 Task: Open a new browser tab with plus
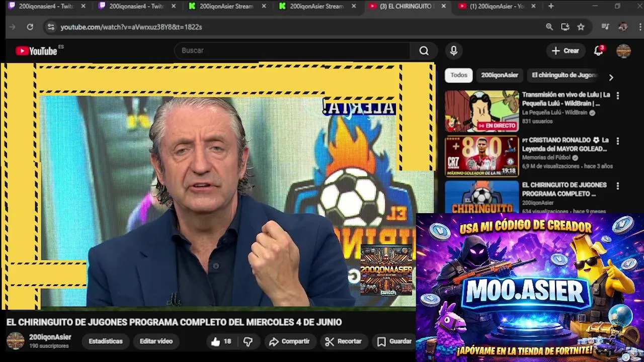tap(551, 6)
